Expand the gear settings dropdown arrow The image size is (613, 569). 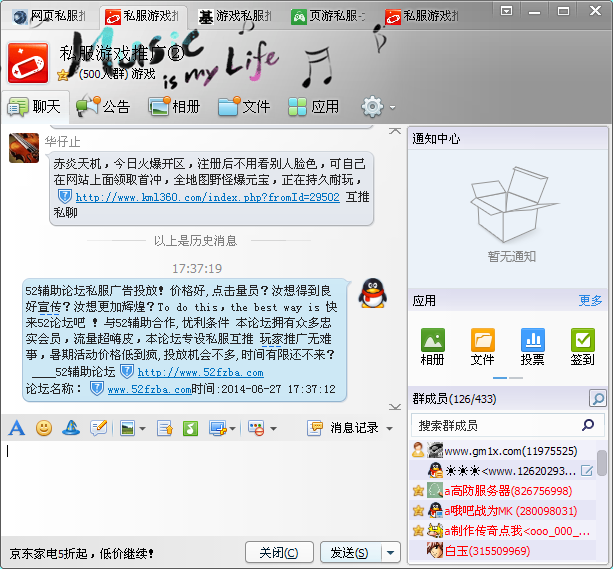[x=392, y=107]
